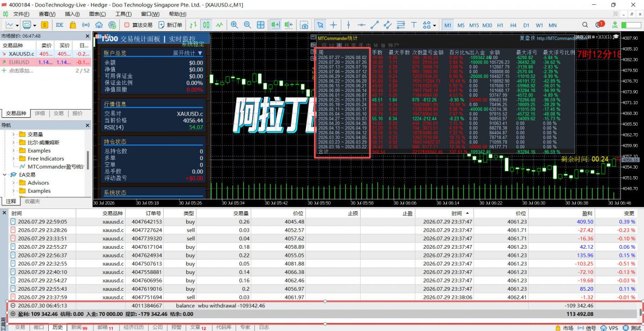The image size is (644, 331).
Task: Open the 图表(C) menu
Action: click(97, 14)
